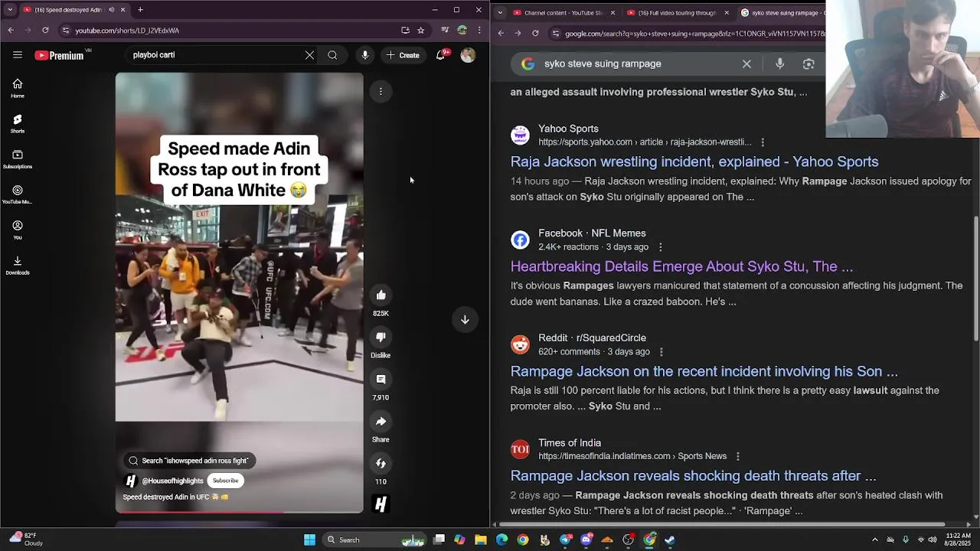Open the Short's 7,910 comments
980x551 pixels.
click(381, 379)
